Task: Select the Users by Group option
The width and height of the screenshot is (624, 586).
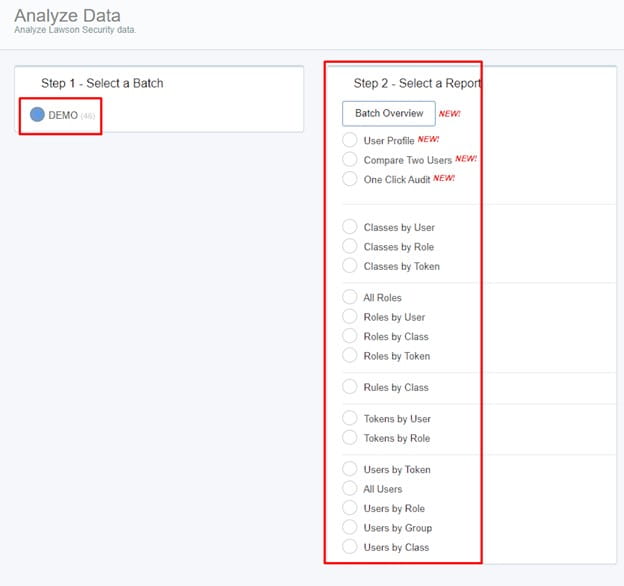Action: pyautogui.click(x=350, y=528)
